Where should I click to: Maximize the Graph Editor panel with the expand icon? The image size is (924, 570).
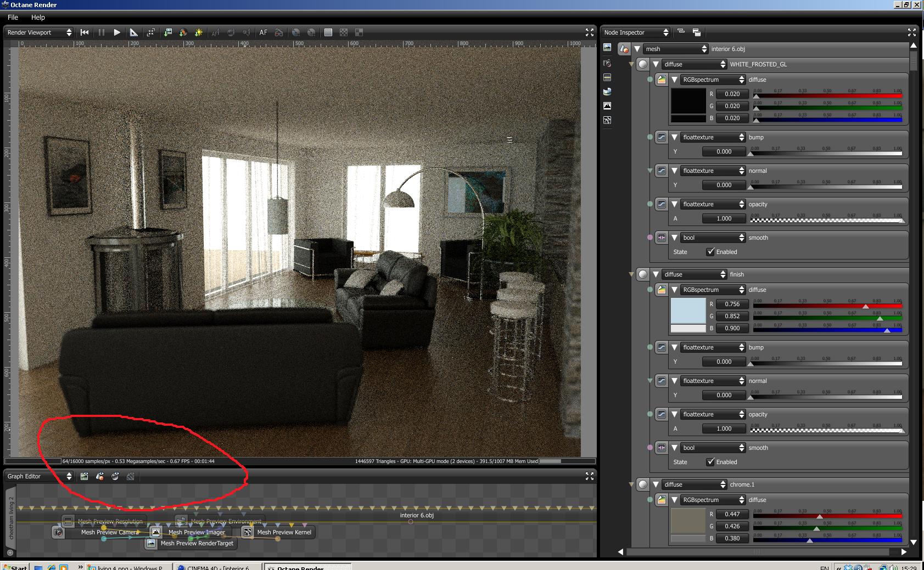point(590,476)
